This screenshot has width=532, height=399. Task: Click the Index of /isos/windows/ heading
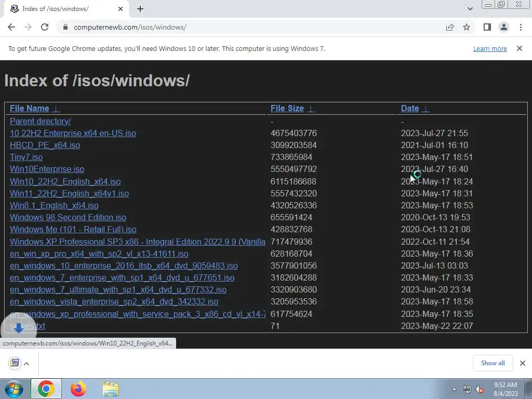[x=97, y=81]
